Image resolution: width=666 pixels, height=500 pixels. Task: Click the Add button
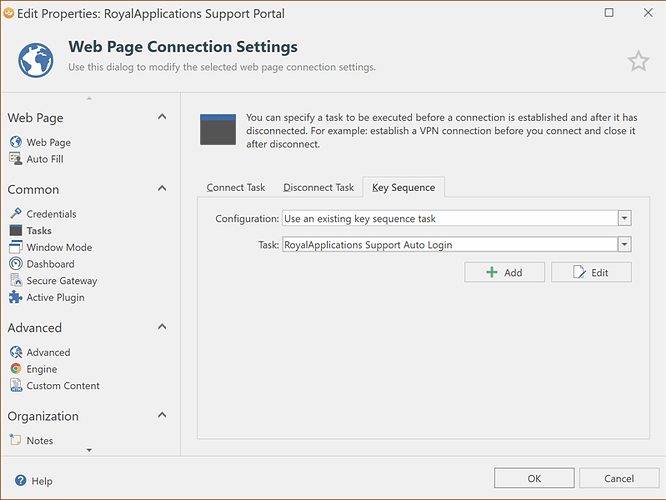(504, 272)
